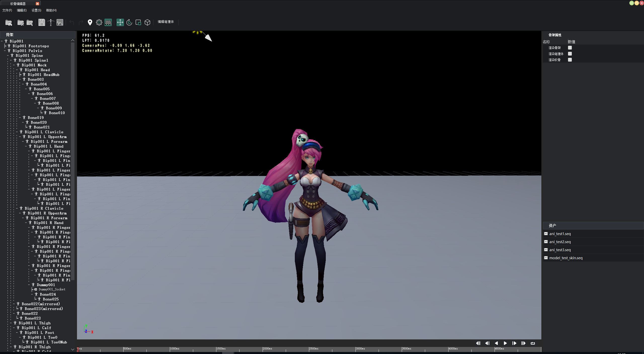Viewport: 644px width, 354px height.
Task: Play the animation forward
Action: coord(505,343)
